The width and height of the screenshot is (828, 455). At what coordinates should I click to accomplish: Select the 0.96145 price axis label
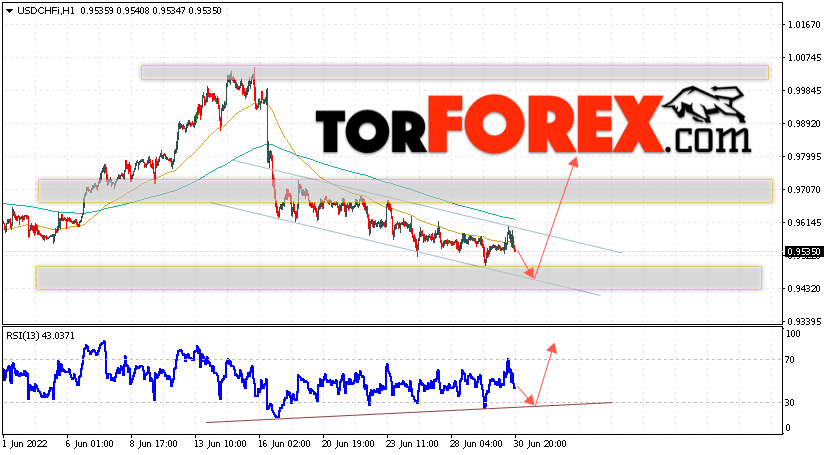point(804,223)
